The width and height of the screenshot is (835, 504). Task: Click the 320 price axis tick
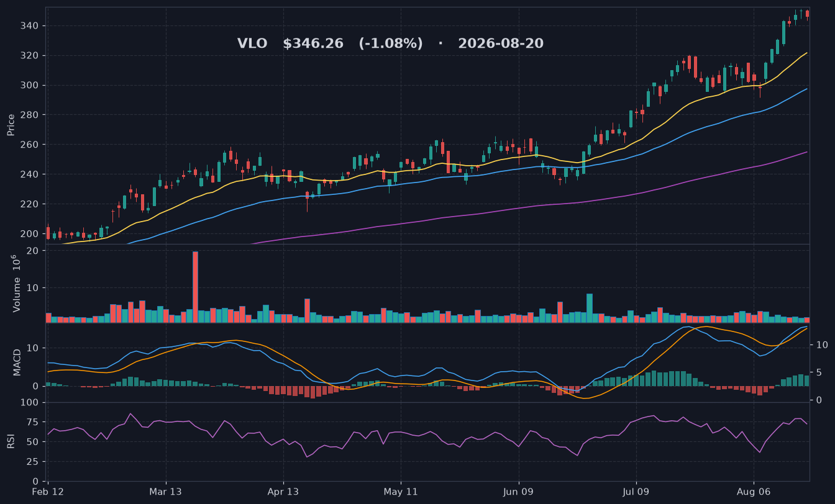point(31,56)
